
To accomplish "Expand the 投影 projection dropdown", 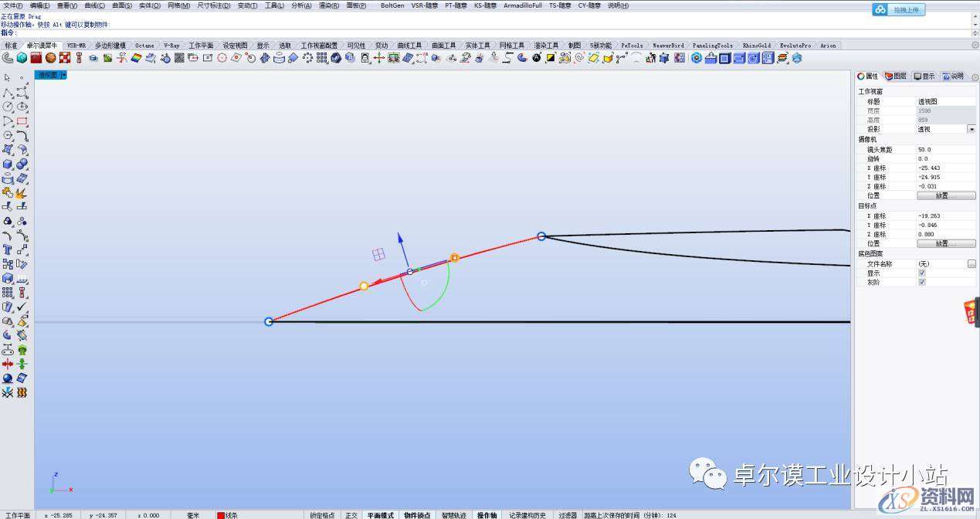I will [971, 130].
